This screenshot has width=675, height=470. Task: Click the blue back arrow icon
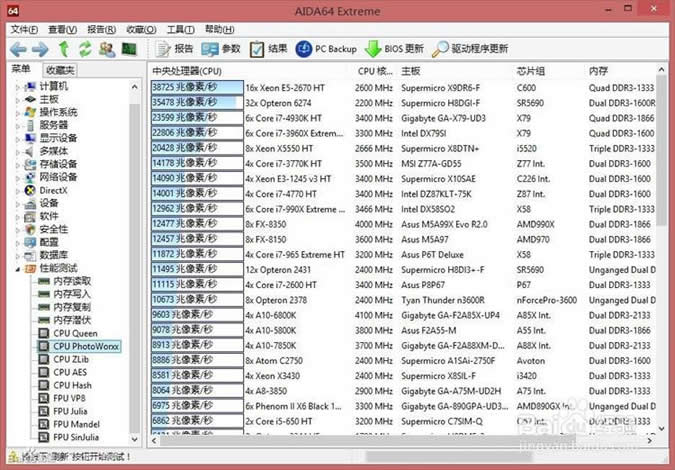pyautogui.click(x=18, y=49)
